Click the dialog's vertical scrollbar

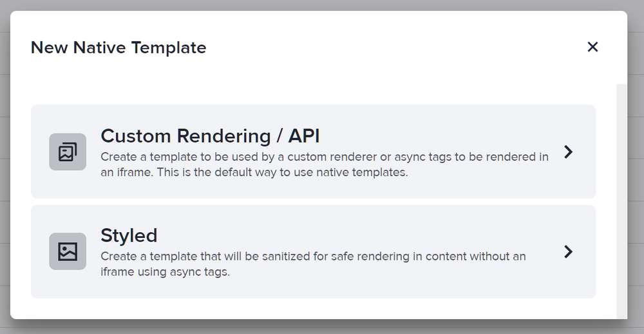[x=622, y=201]
